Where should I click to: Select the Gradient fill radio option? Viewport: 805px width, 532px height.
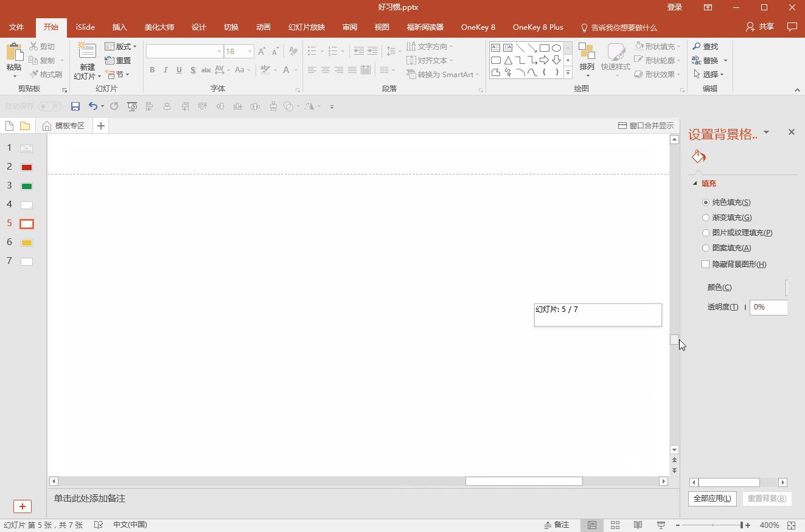(x=706, y=218)
